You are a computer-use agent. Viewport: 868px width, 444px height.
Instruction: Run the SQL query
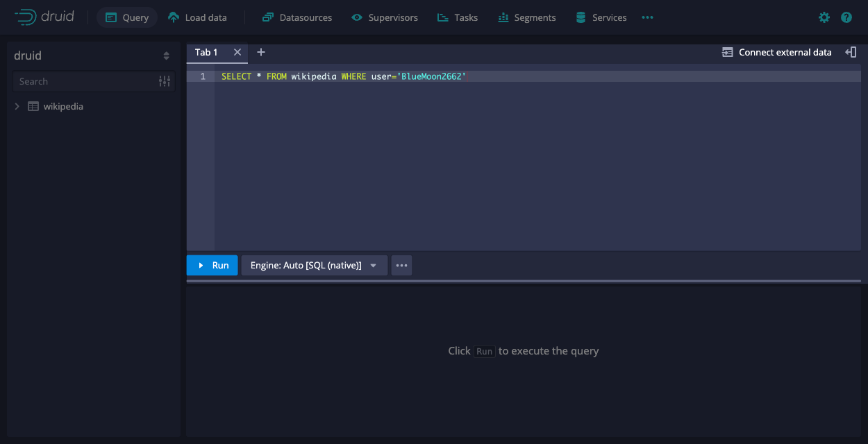coord(212,265)
